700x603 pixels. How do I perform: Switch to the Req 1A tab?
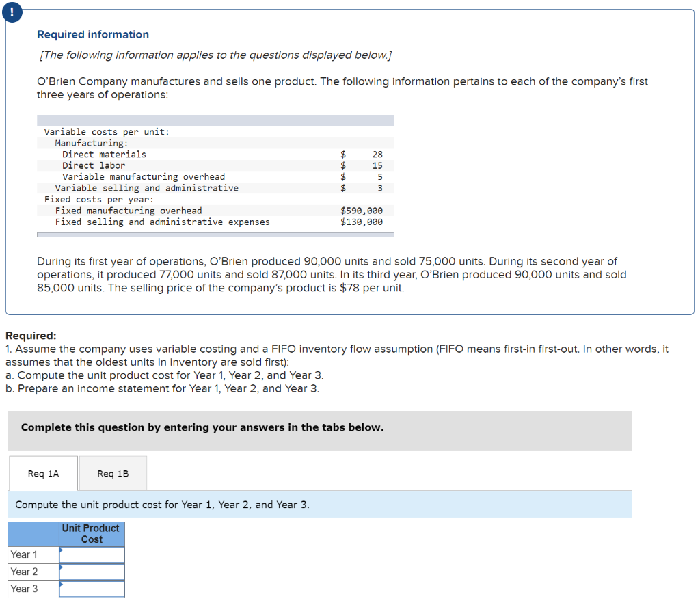[x=43, y=474]
